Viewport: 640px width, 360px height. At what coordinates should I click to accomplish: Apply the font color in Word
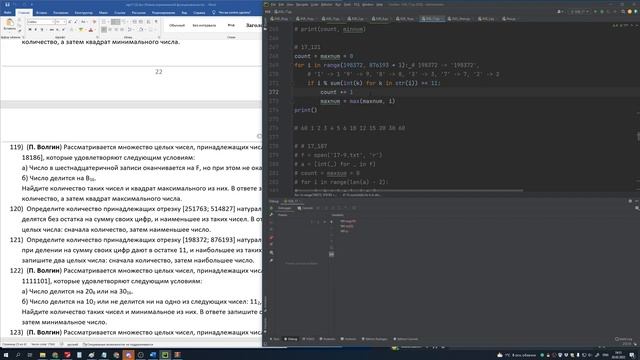point(91,30)
